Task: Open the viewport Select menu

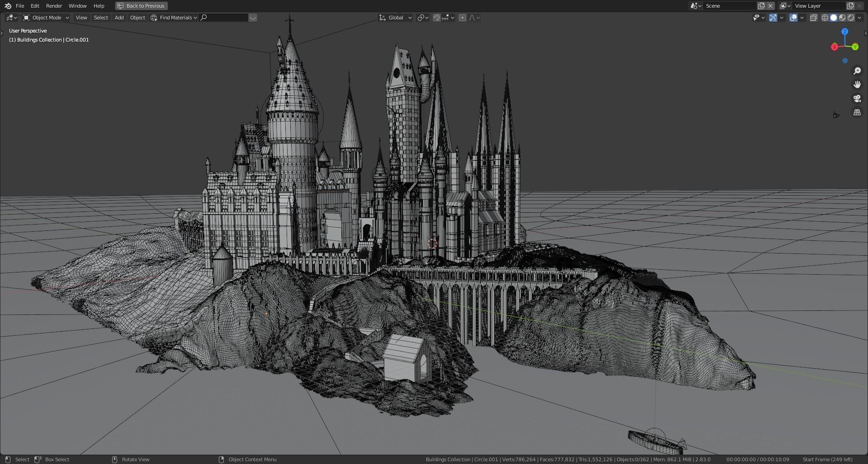Action: tap(101, 18)
